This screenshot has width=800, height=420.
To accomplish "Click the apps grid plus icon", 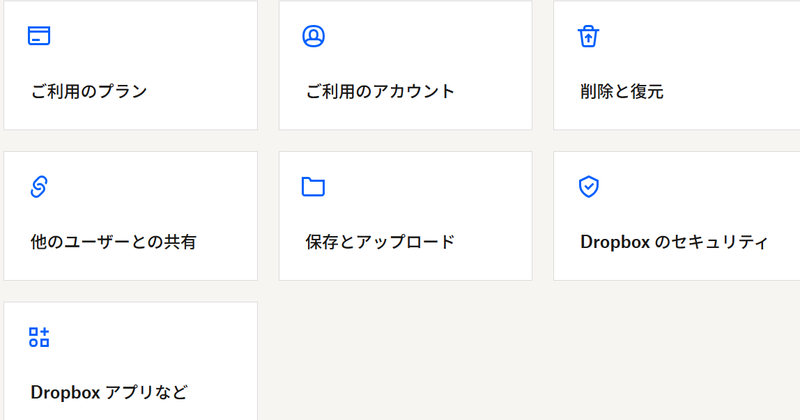I will [x=39, y=337].
